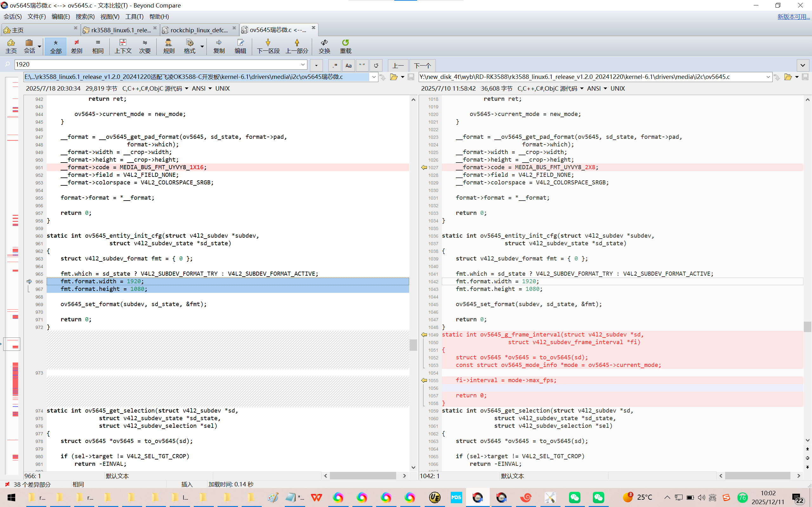Click the Next (下一个) search button
The width and height of the screenshot is (812, 507).
tap(422, 65)
